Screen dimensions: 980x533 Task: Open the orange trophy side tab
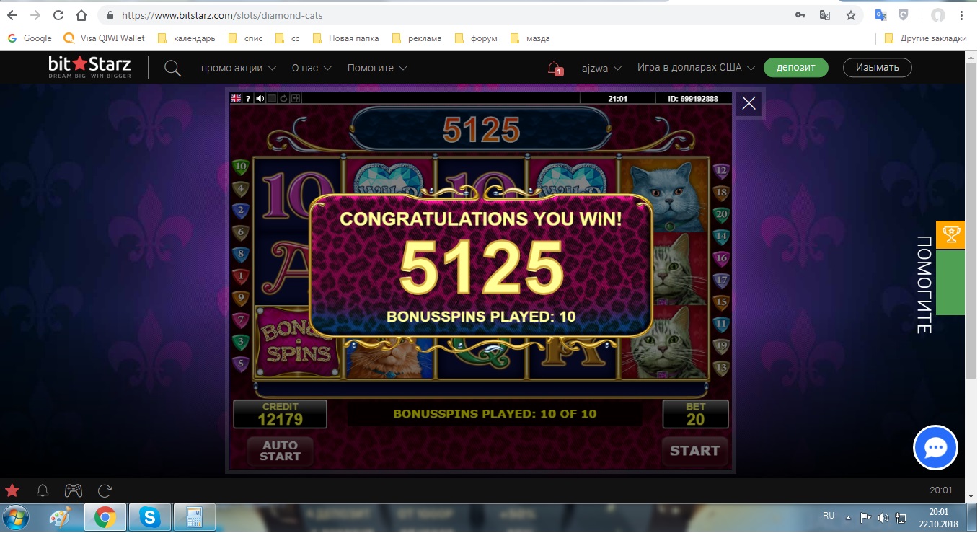coord(950,235)
